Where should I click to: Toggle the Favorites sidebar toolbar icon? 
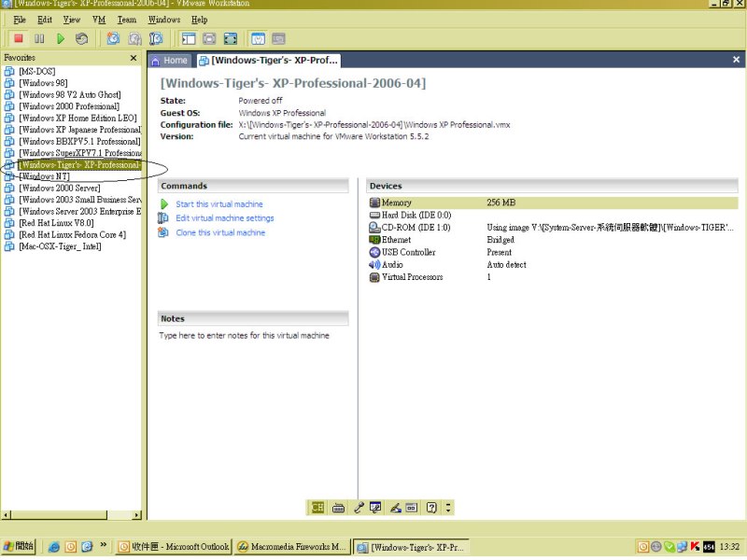tap(189, 38)
